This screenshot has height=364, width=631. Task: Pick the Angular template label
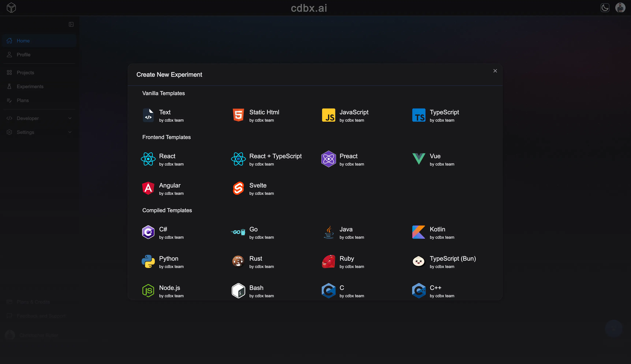[x=170, y=185]
